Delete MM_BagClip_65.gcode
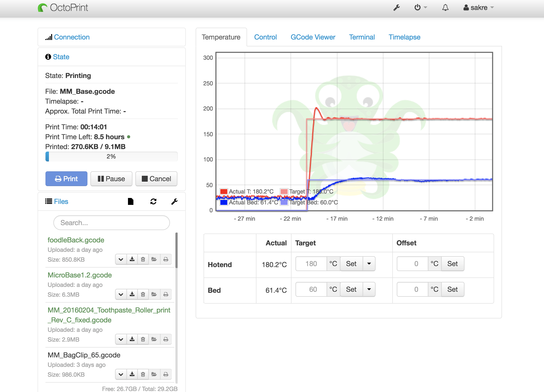Image resolution: width=544 pixels, height=392 pixels. (x=143, y=374)
